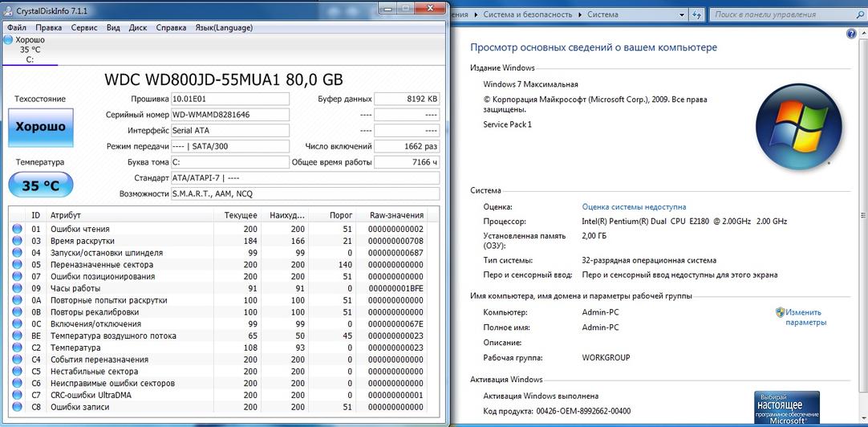Image resolution: width=868 pixels, height=427 pixels.
Task: Open the help question mark icon
Action: (x=851, y=34)
